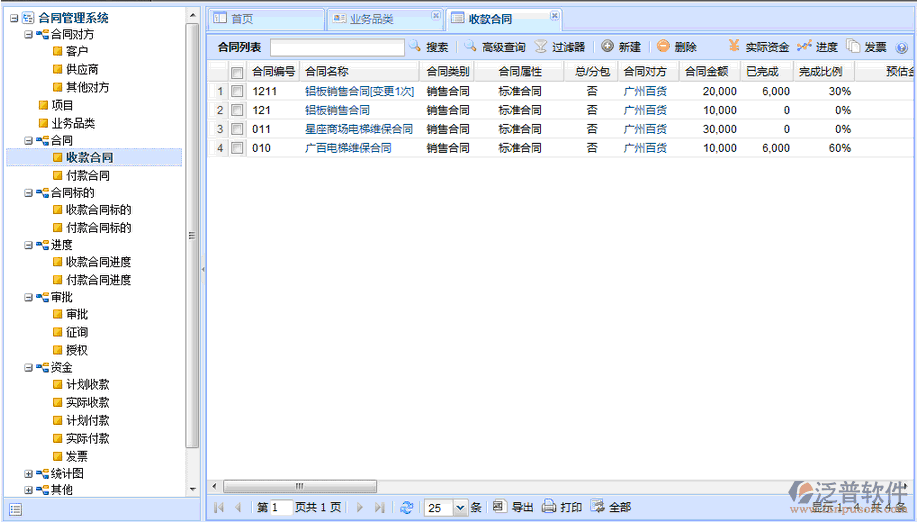Click the delete (删除) toolbar icon
918x525 pixels.
click(x=663, y=47)
